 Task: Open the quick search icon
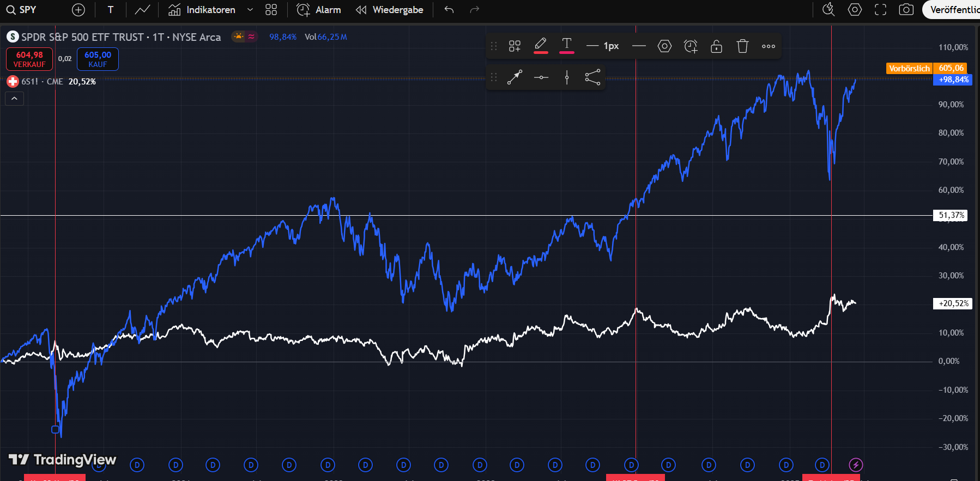828,10
